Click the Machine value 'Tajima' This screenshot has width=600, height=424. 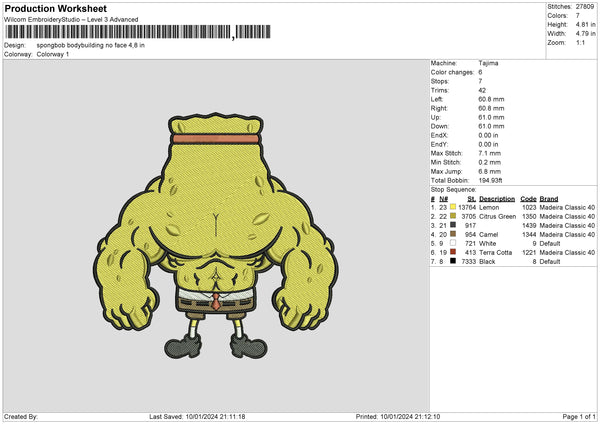pyautogui.click(x=488, y=63)
